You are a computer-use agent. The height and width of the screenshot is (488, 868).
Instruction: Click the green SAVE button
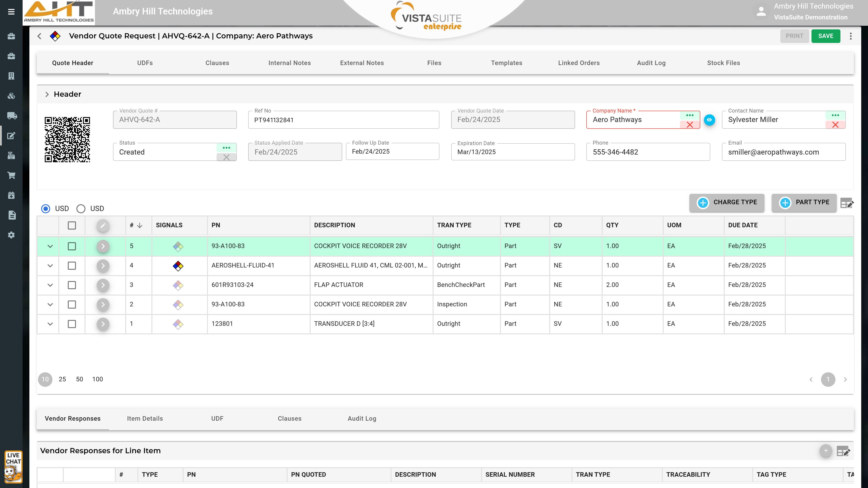click(826, 36)
